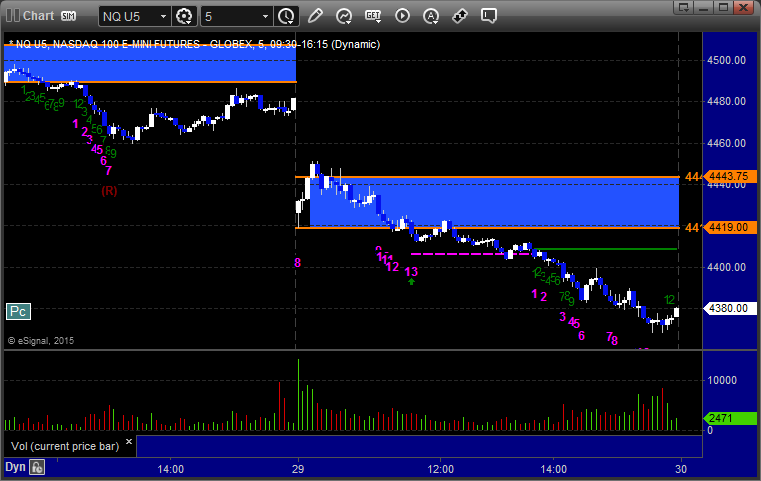This screenshot has height=481, width=761.
Task: Expand the NQ U5 symbol dropdown
Action: tap(163, 17)
